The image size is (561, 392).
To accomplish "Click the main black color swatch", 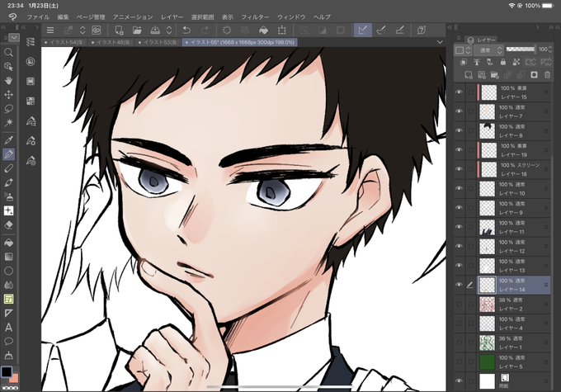I will pyautogui.click(x=6, y=372).
